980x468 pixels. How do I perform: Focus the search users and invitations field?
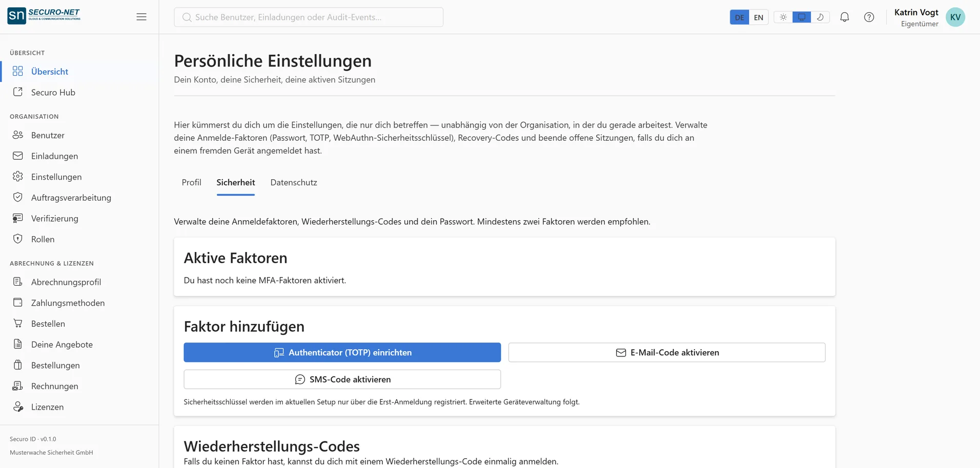coord(309,17)
